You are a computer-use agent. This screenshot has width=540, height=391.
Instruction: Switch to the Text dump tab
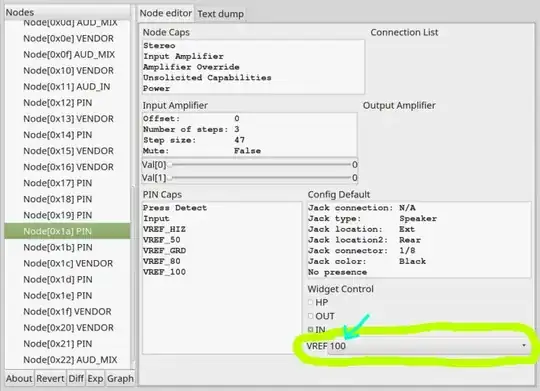[220, 14]
